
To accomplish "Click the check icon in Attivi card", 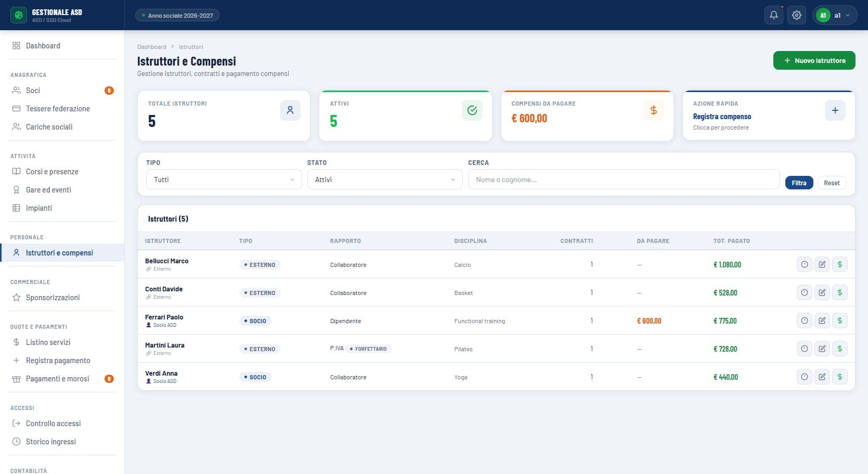I will point(472,110).
